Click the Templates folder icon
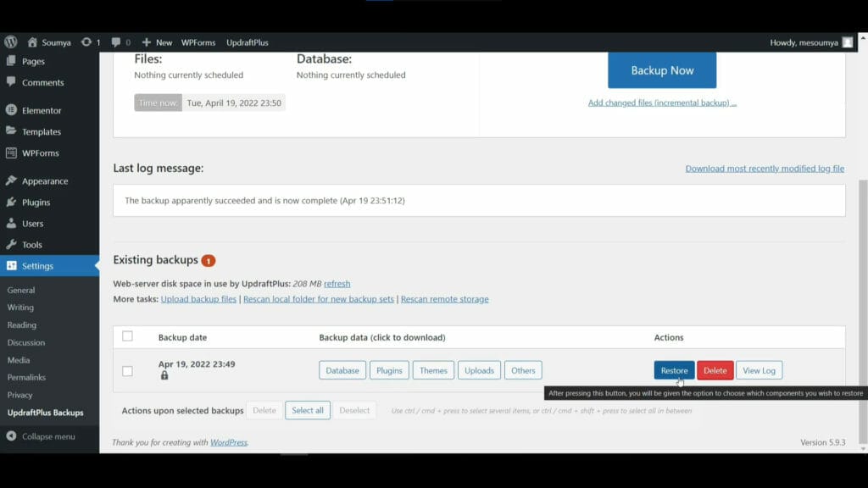 point(11,131)
